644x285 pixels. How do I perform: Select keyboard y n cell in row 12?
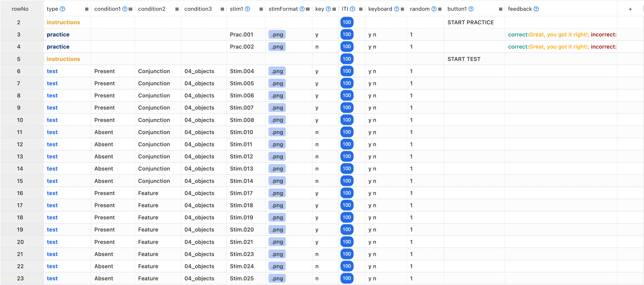(386, 144)
